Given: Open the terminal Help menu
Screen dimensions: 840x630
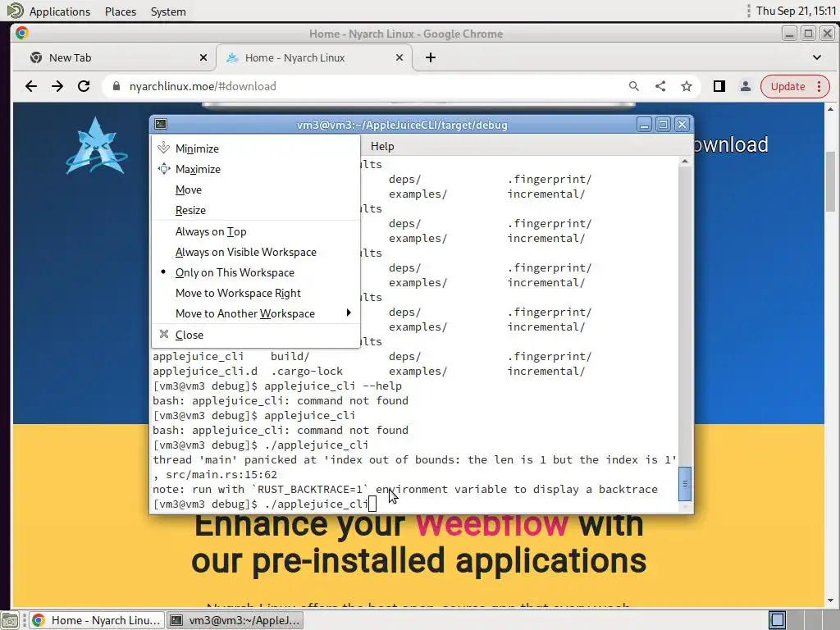Looking at the screenshot, I should point(382,146).
